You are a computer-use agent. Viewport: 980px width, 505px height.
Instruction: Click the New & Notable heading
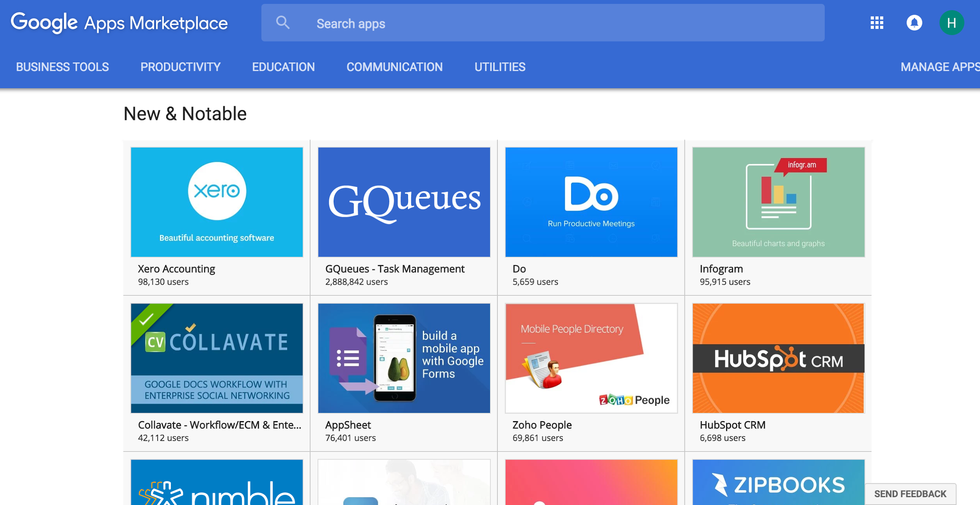tap(185, 114)
